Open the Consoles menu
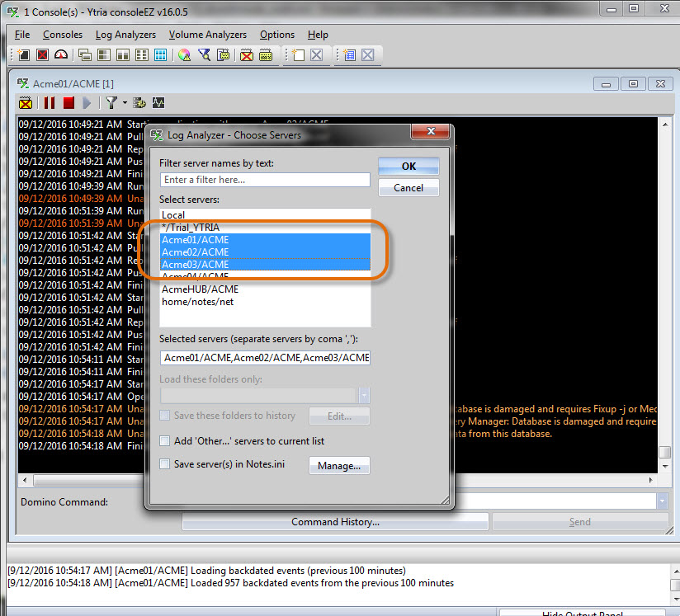The height and width of the screenshot is (616, 680). (x=63, y=35)
